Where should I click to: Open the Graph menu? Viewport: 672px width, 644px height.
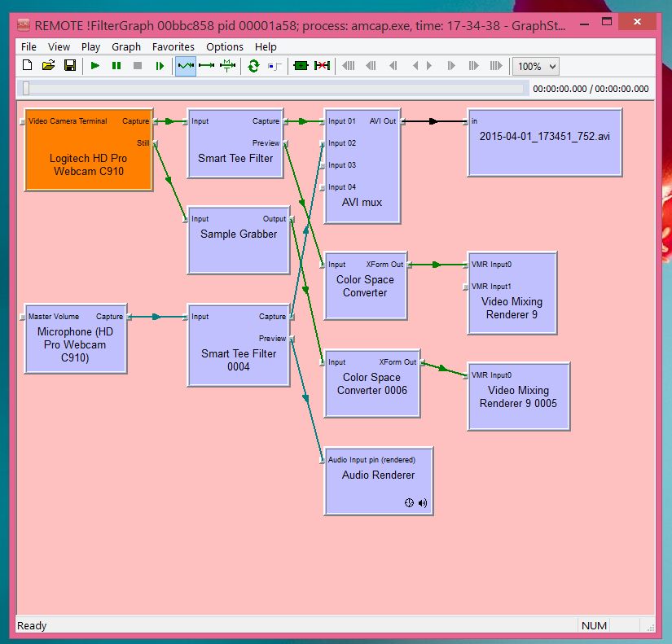pos(126,46)
